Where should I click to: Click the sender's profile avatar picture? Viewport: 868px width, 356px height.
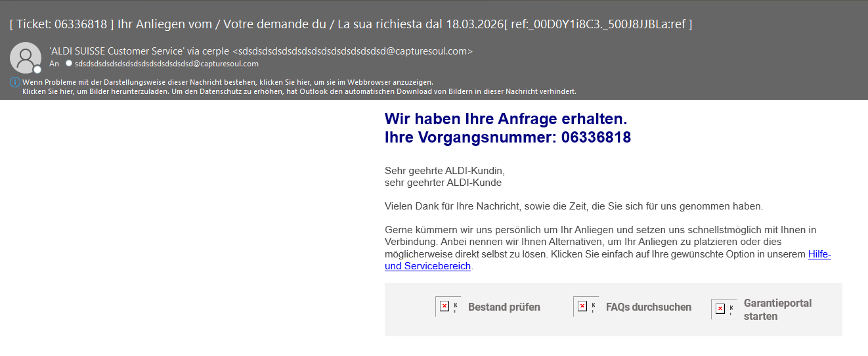click(x=26, y=57)
